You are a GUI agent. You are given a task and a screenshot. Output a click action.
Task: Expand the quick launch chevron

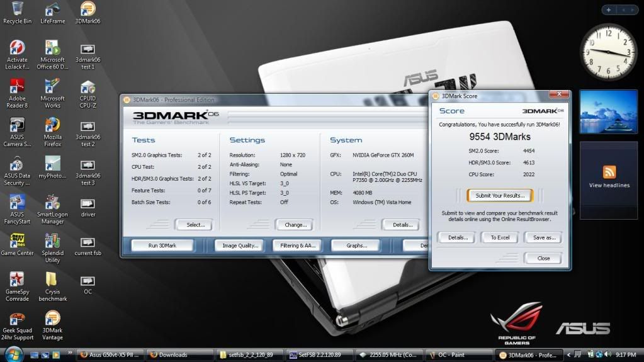tap(69, 353)
